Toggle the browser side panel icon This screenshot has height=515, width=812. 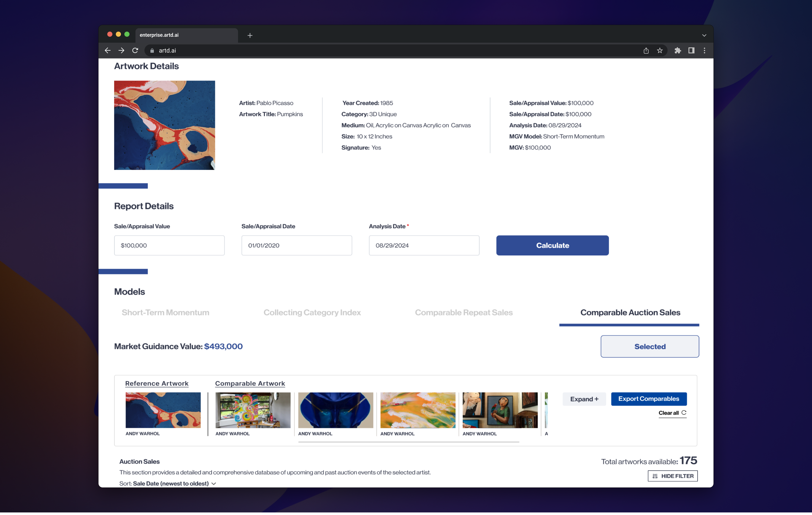tap(691, 51)
